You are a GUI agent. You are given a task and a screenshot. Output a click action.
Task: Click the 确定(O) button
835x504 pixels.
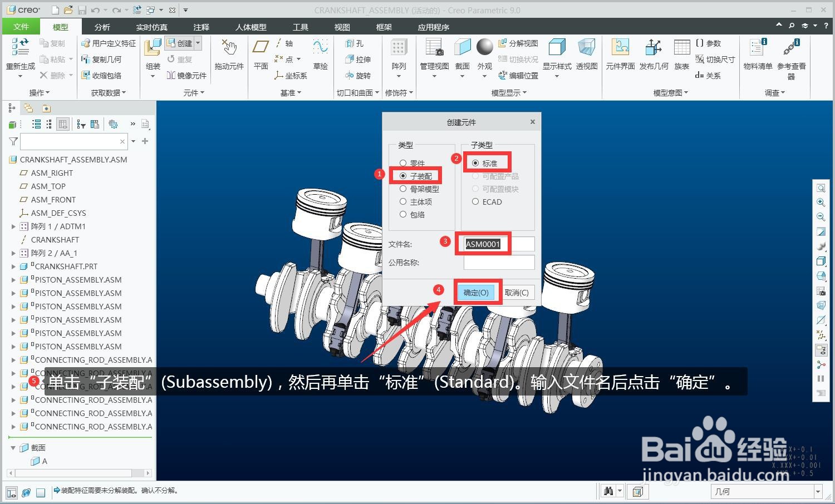coord(476,293)
